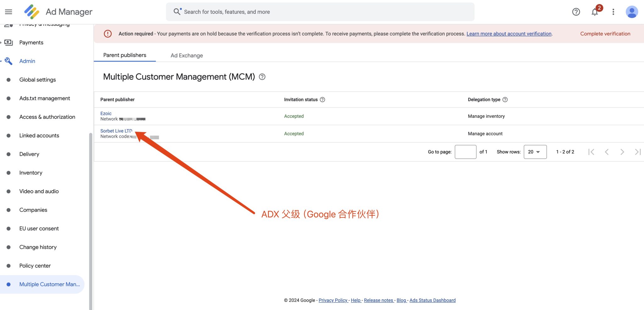Open the MCM help tooltip icon

coord(263,77)
